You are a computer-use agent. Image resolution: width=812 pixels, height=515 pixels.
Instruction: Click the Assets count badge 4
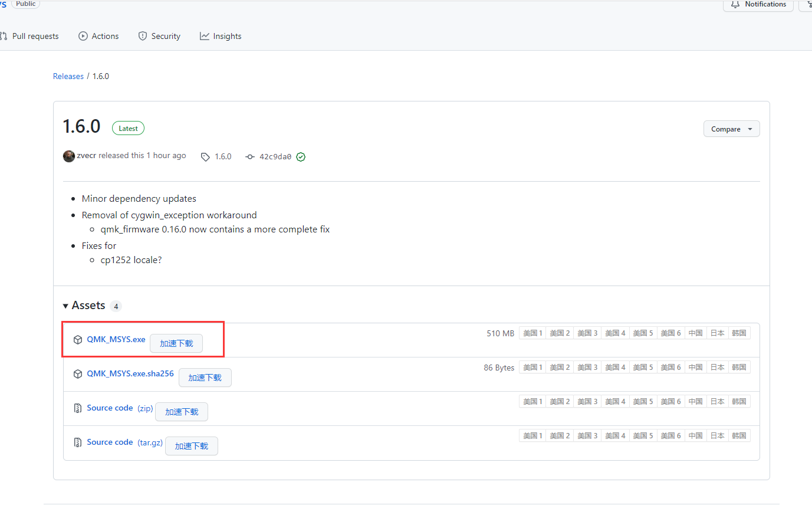(x=116, y=306)
